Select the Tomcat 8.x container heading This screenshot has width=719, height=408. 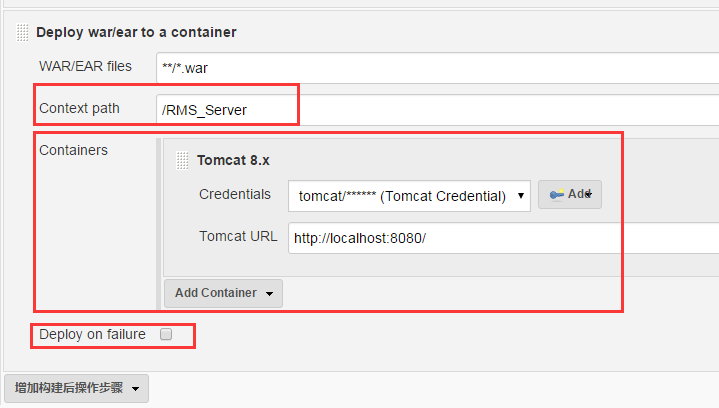233,160
